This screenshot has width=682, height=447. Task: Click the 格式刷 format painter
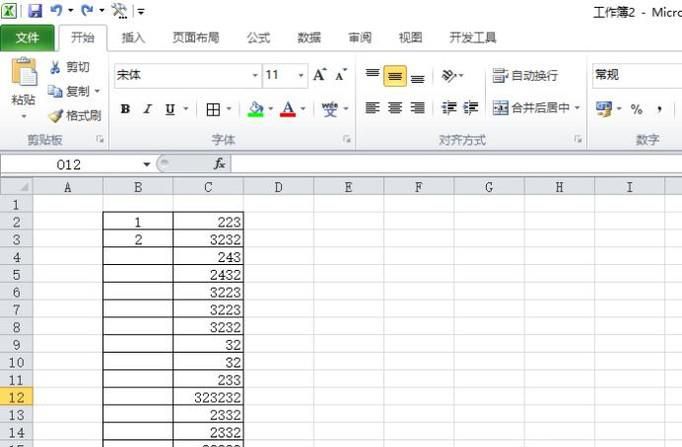click(x=74, y=116)
